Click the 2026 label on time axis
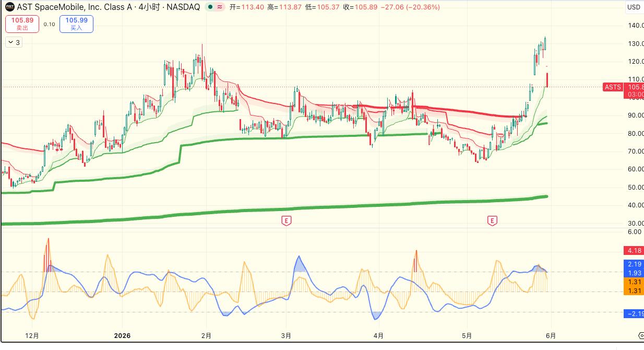The width and height of the screenshot is (644, 350). click(122, 335)
